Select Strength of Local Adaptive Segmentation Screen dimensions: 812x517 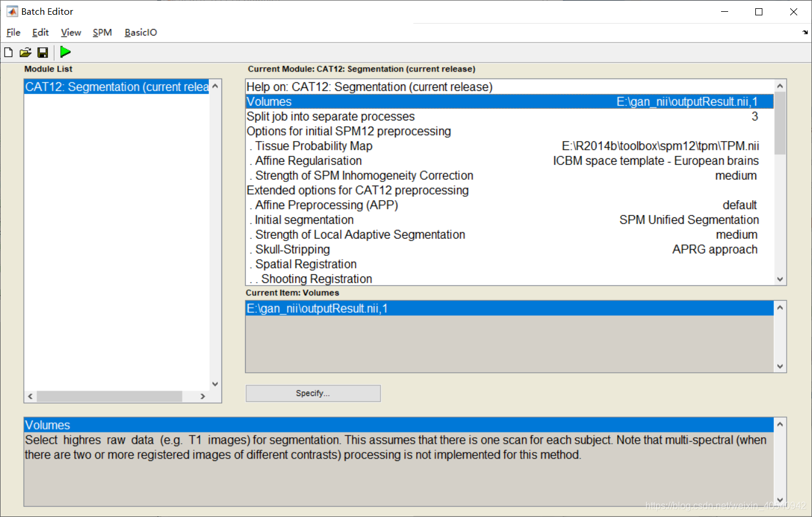[x=510, y=235]
